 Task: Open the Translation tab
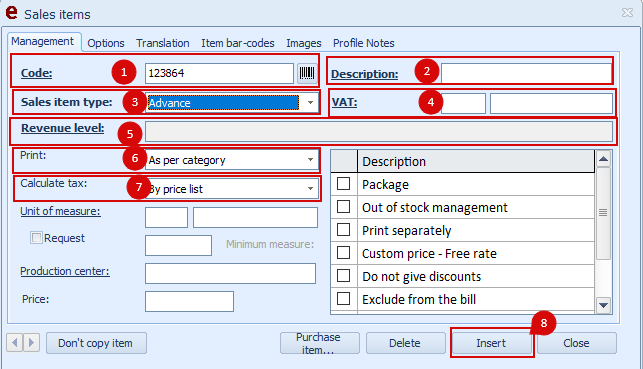point(163,43)
